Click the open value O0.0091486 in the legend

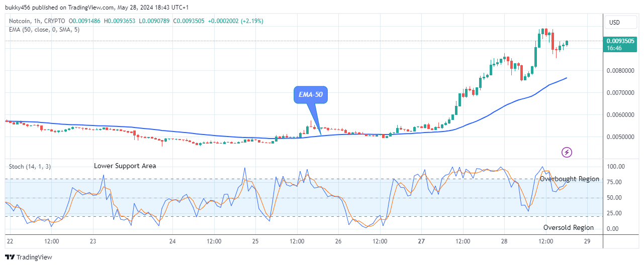(x=85, y=21)
